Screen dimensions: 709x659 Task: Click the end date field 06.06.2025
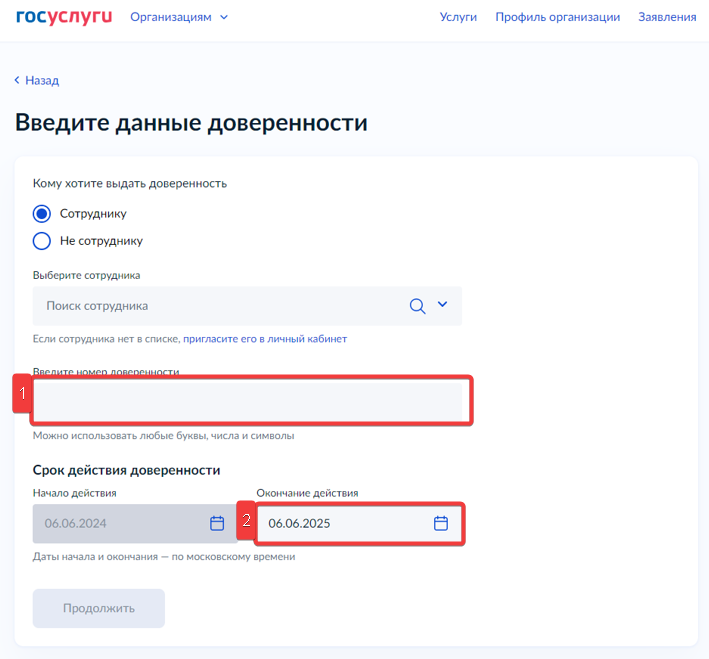click(x=359, y=523)
